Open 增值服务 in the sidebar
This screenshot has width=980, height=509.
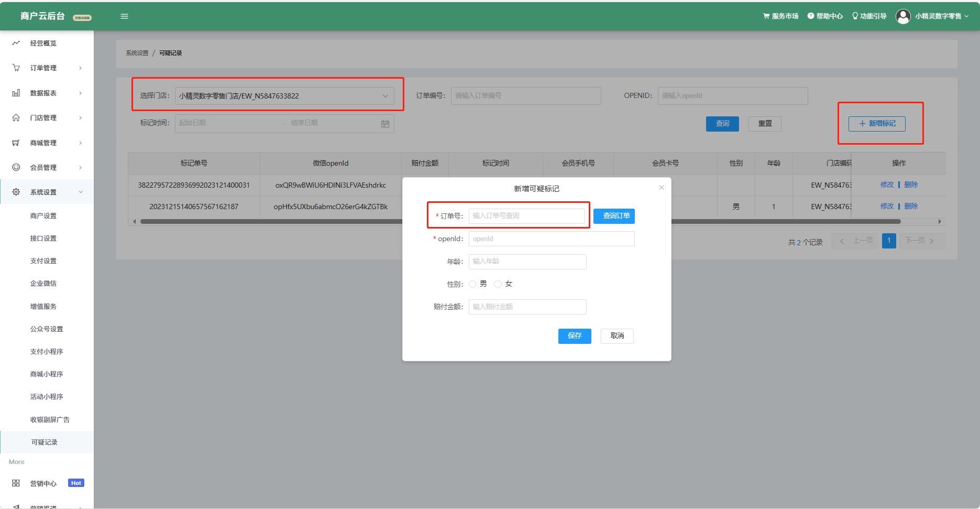(x=43, y=307)
